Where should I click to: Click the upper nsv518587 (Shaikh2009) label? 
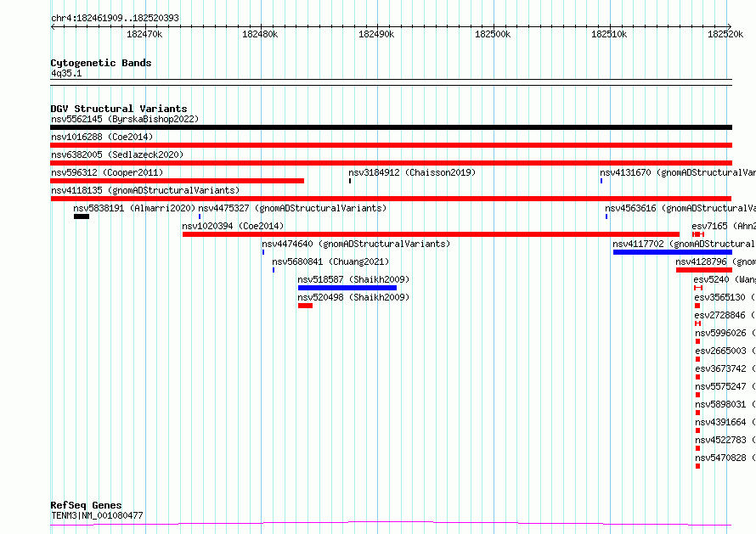pos(353,279)
